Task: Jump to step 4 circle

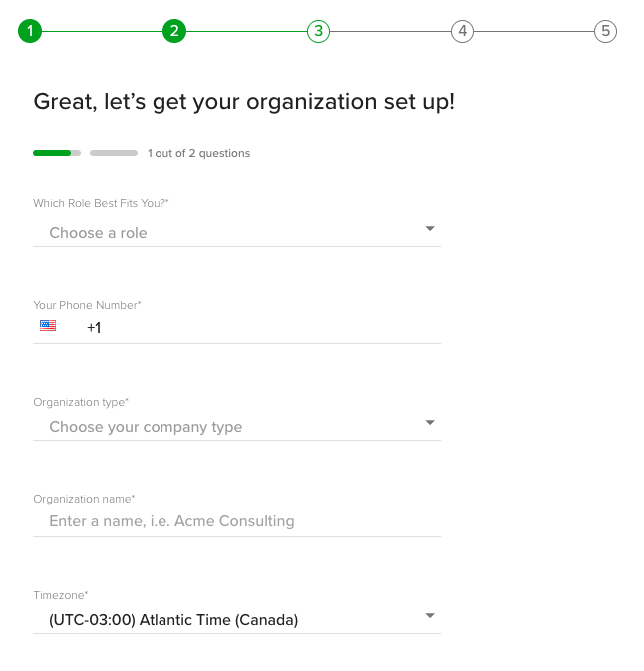Action: (x=461, y=31)
